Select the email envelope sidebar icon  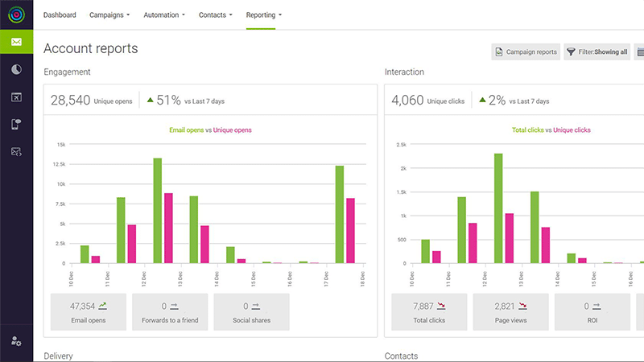(x=16, y=43)
